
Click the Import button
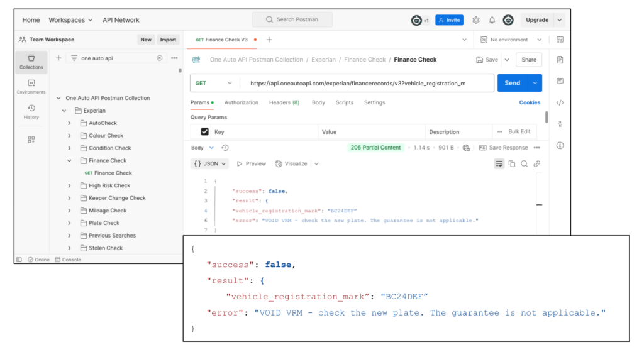pyautogui.click(x=168, y=40)
